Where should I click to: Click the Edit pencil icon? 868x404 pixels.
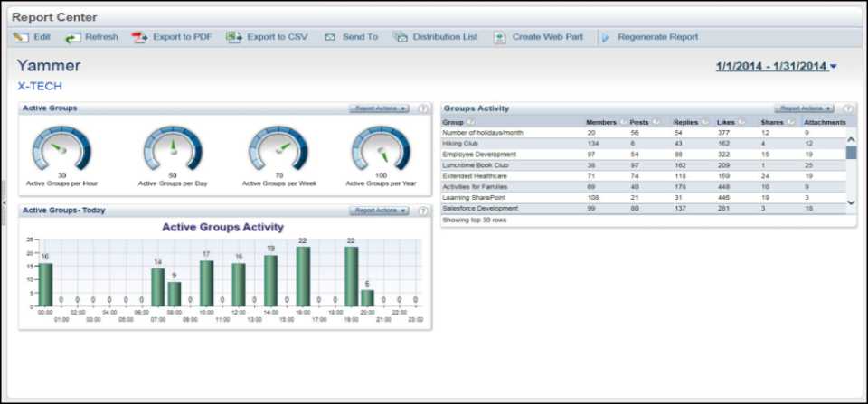pos(20,37)
